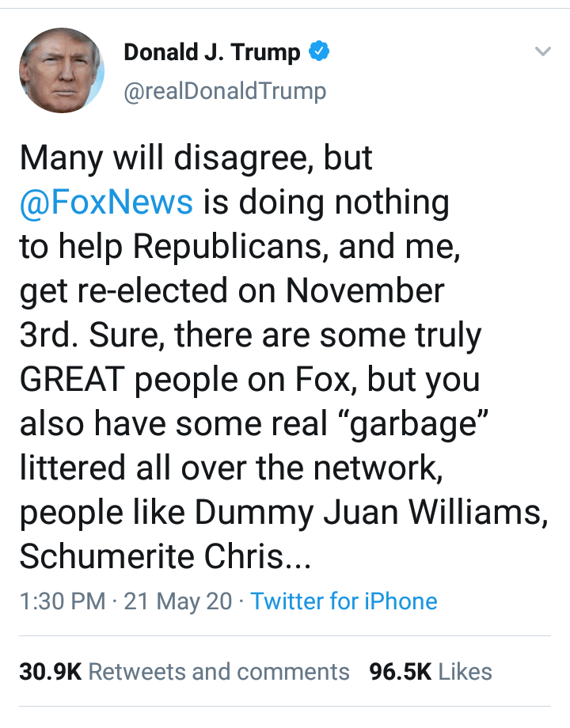Click the word "GREAT" in the tweet
Screen dimensions: 570x728
70,380
